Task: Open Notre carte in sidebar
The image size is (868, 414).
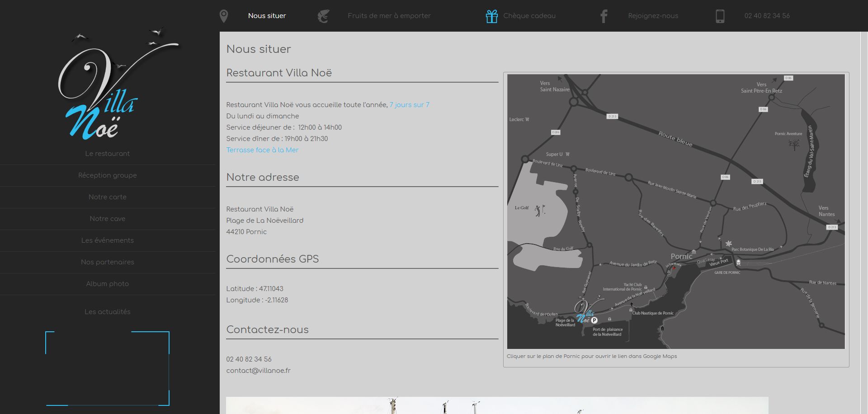Action: point(108,197)
